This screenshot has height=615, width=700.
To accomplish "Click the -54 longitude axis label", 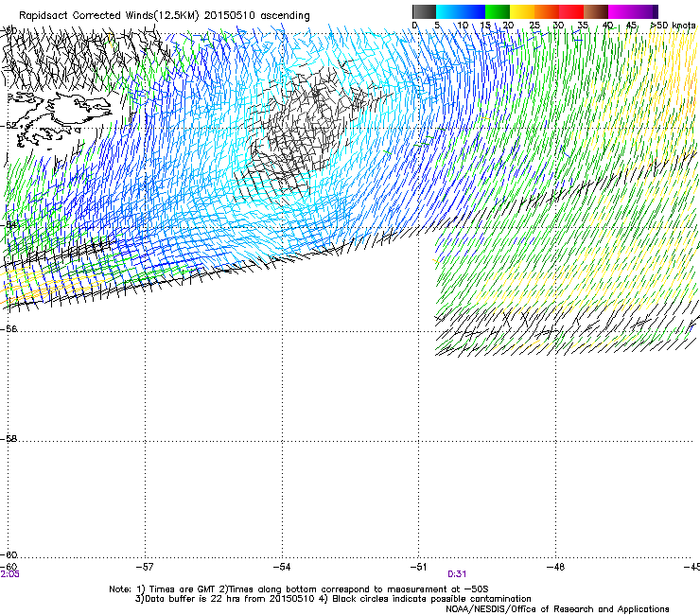I will click(x=282, y=567).
